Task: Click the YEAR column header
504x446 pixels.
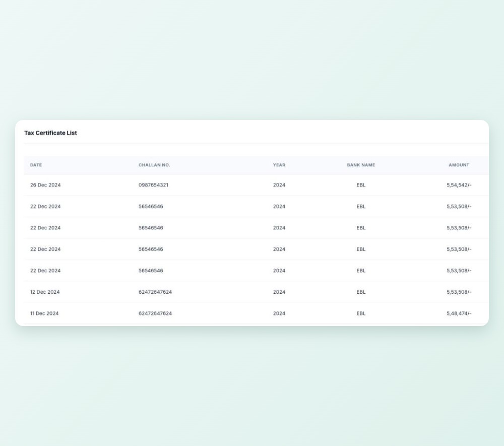Action: pos(279,165)
